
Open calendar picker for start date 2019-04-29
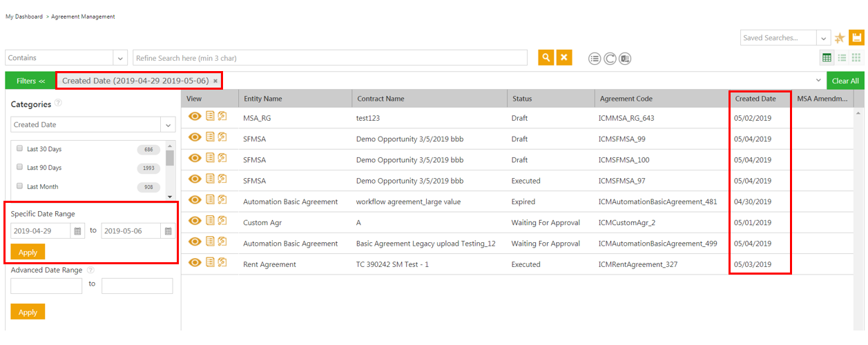(x=78, y=231)
